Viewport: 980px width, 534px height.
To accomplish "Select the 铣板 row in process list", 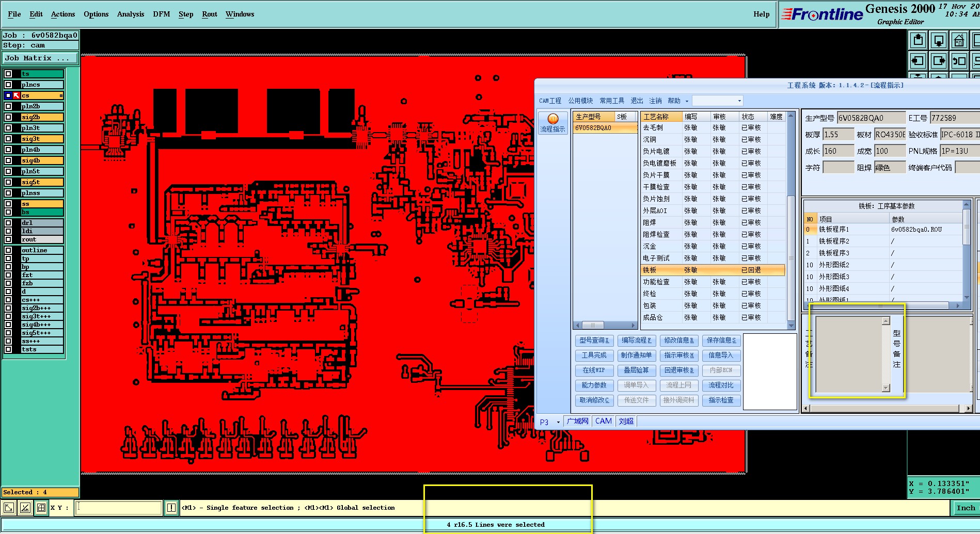I will pyautogui.click(x=713, y=270).
